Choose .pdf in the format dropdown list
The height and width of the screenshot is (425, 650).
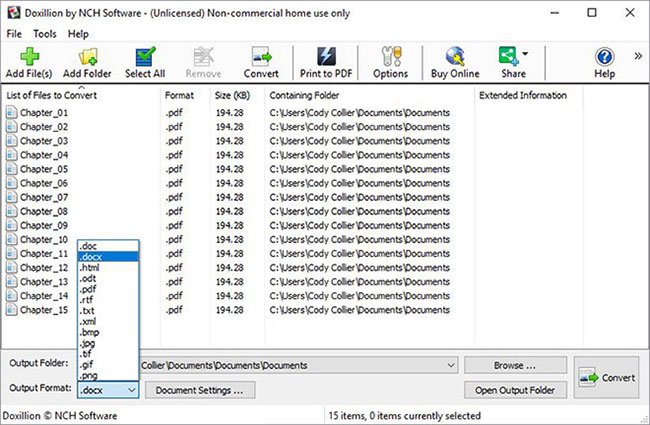point(108,289)
